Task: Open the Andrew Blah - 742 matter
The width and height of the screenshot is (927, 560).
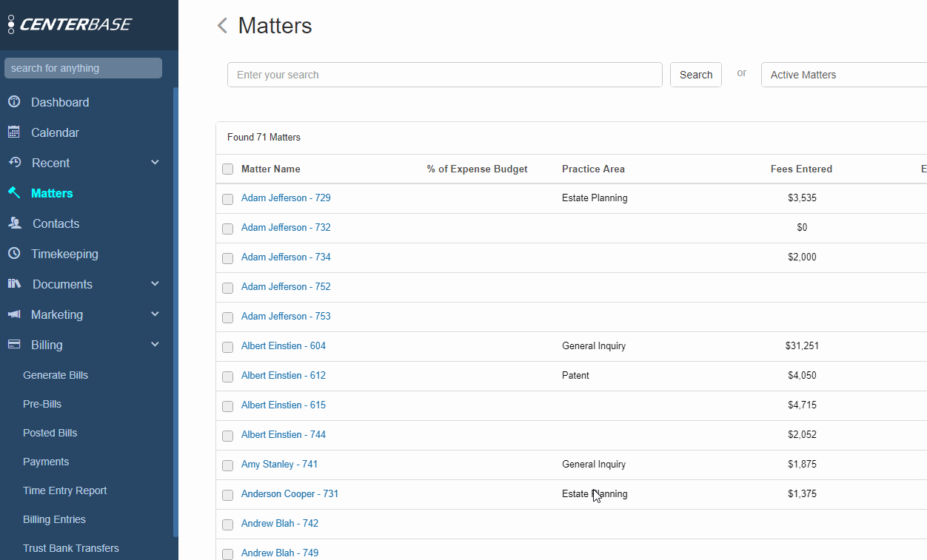Action: pyautogui.click(x=280, y=523)
